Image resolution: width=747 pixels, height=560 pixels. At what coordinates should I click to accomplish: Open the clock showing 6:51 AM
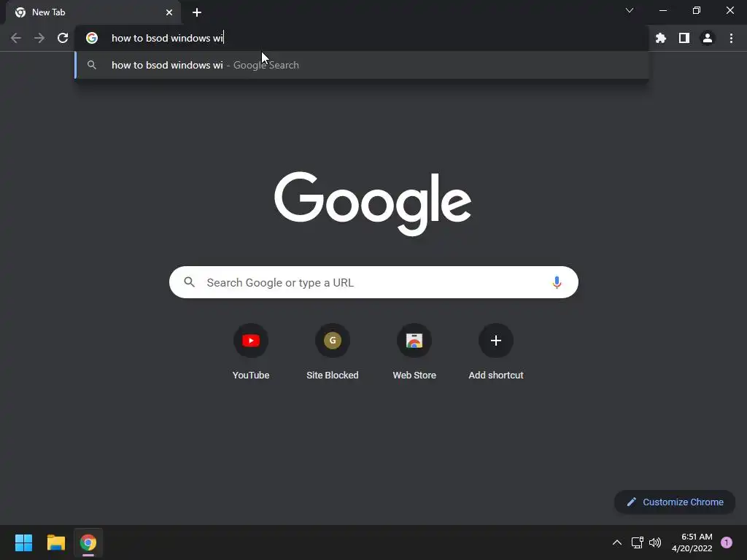tap(692, 542)
